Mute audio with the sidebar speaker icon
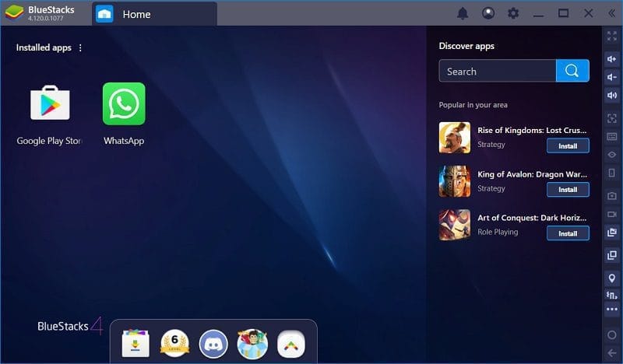Screen dimensions: 623x364 point(612,95)
